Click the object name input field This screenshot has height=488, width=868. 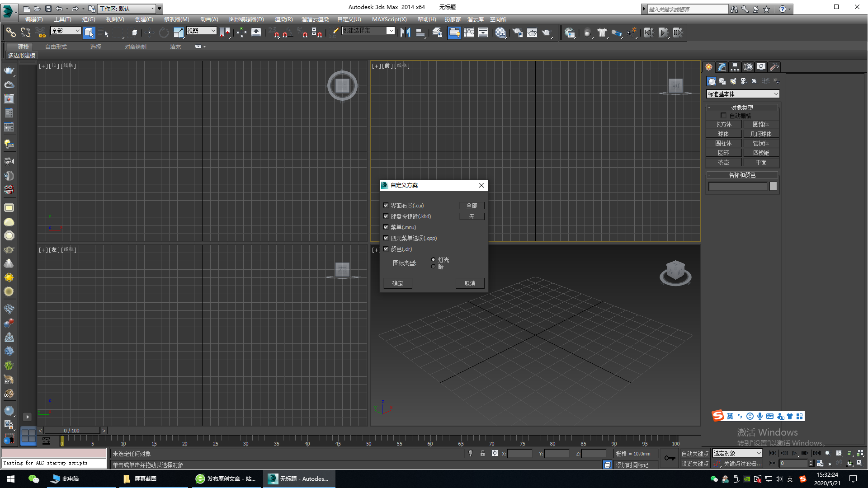coord(738,187)
